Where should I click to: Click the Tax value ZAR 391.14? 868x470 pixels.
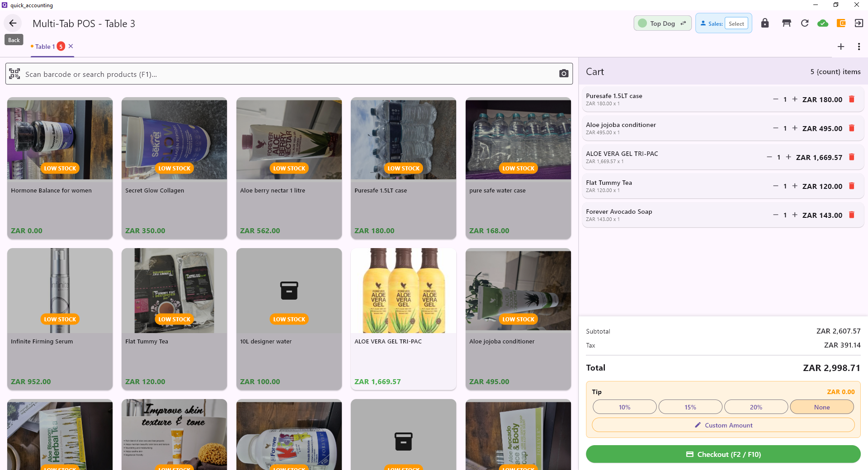[x=842, y=345]
